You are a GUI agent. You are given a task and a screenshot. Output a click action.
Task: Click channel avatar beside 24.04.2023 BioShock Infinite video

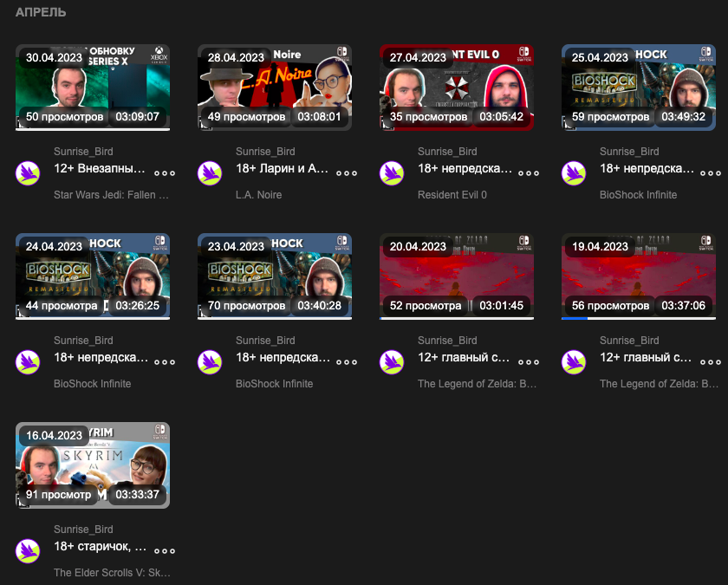click(28, 362)
